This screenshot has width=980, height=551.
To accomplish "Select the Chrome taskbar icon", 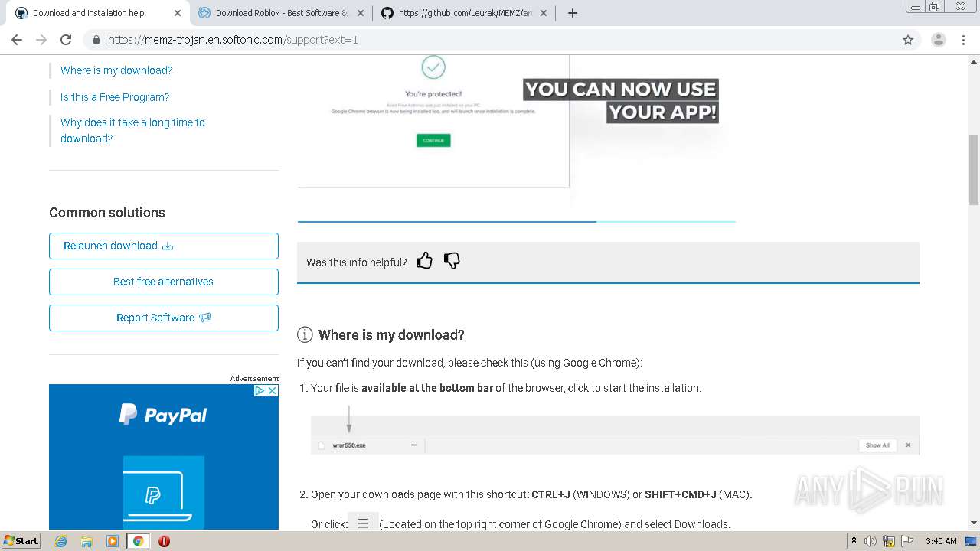I will (x=139, y=541).
